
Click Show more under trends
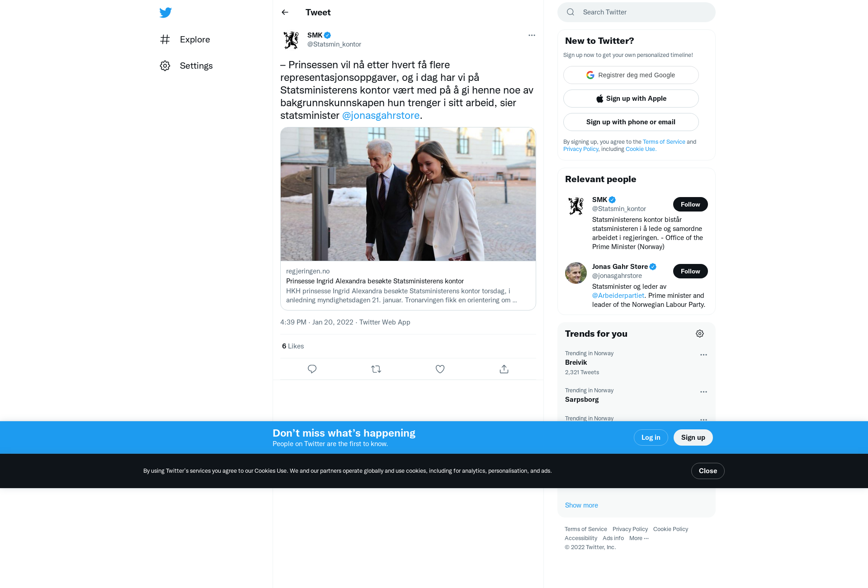pyautogui.click(x=581, y=505)
